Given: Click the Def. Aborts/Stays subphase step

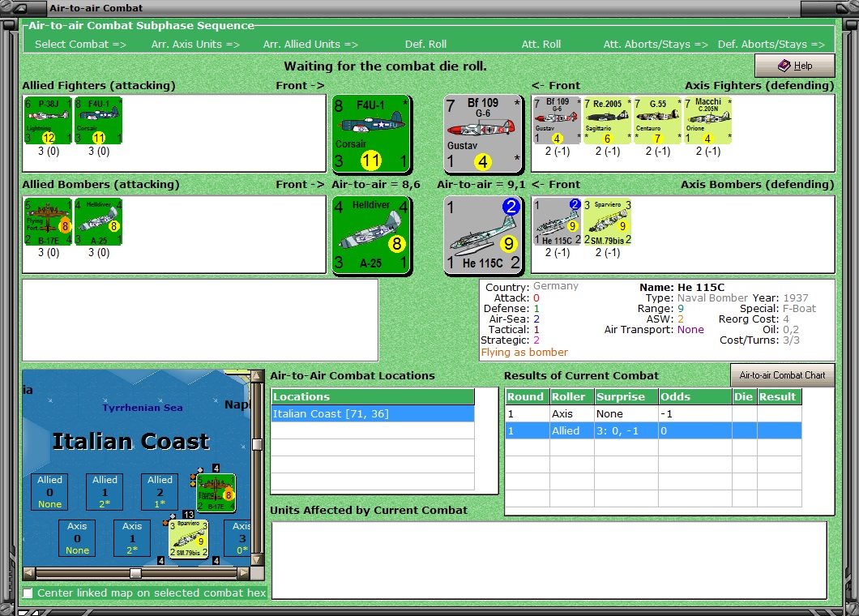Looking at the screenshot, I should [x=771, y=45].
